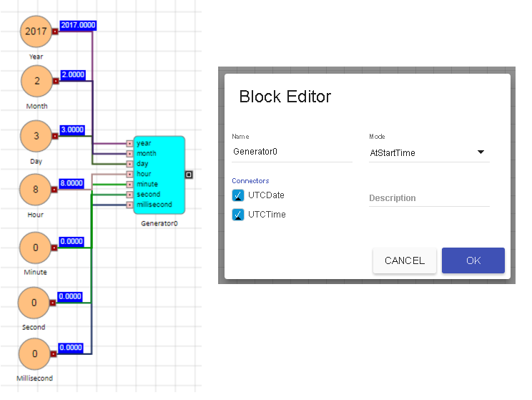Click the Day constant circle block

35,136
